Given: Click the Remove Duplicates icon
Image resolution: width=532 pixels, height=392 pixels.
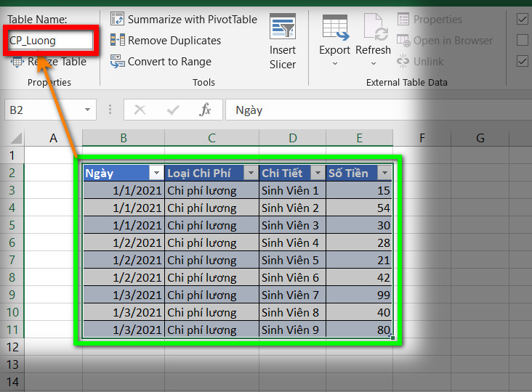Looking at the screenshot, I should [118, 40].
